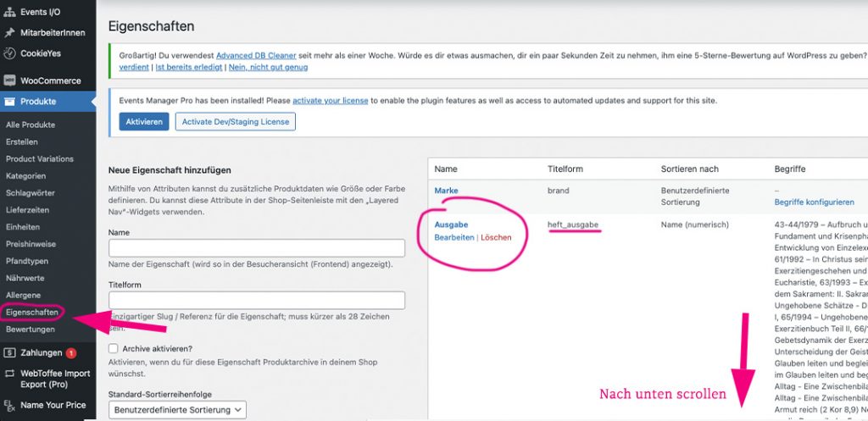Click the Name Your Price icon
Viewport: 868px width, 421px height.
point(10,405)
